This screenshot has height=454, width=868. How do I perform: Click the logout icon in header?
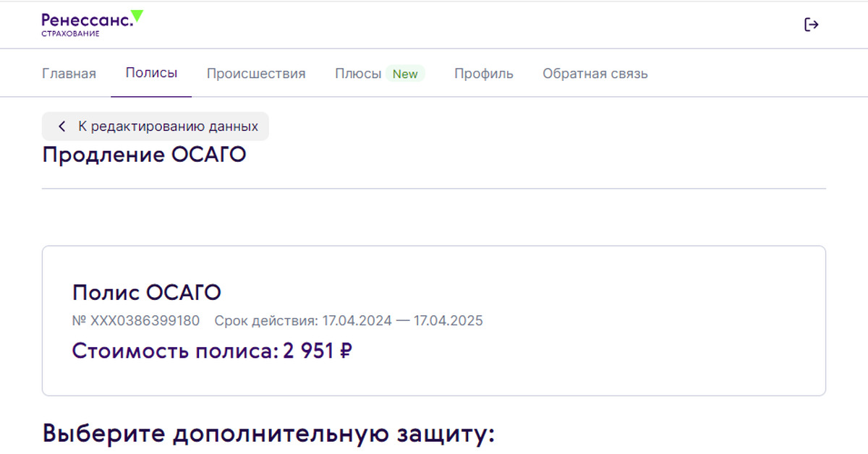(x=812, y=25)
